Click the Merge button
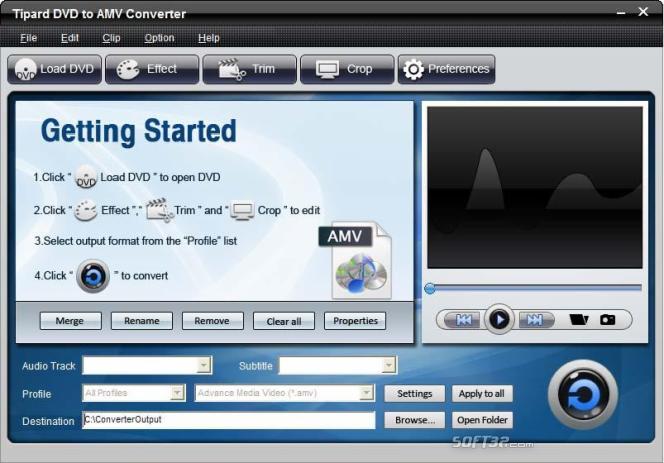This screenshot has height=463, width=664. click(x=71, y=321)
